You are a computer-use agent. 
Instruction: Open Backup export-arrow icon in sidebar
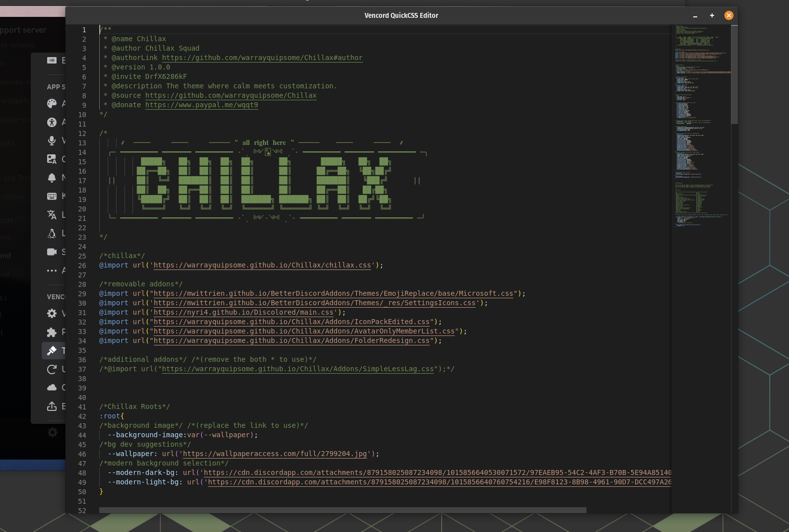point(52,406)
